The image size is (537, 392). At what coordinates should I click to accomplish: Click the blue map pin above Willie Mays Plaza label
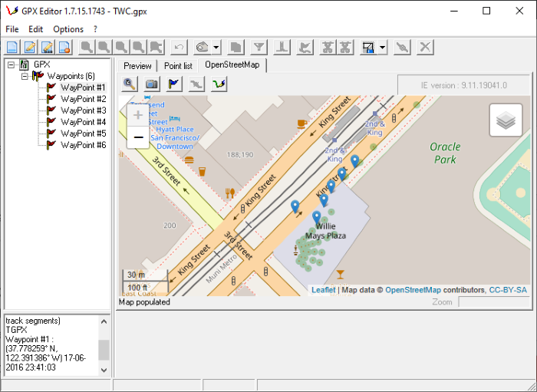coord(316,217)
